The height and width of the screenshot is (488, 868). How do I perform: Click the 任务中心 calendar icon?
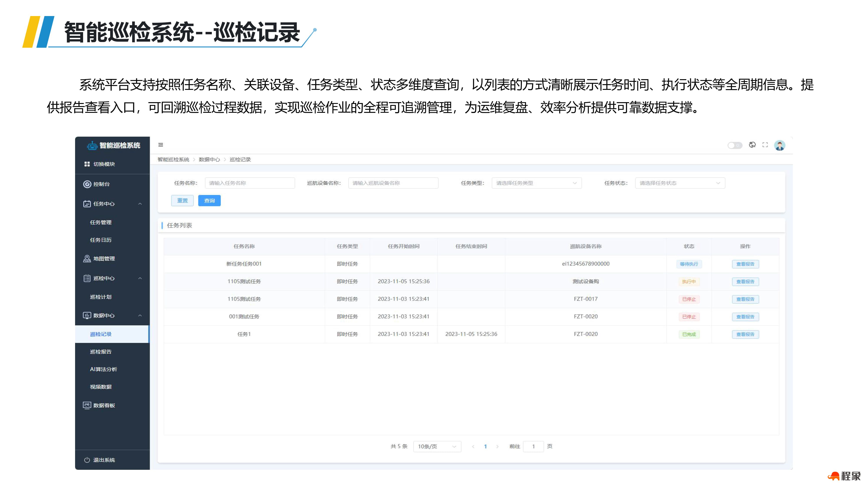(87, 204)
